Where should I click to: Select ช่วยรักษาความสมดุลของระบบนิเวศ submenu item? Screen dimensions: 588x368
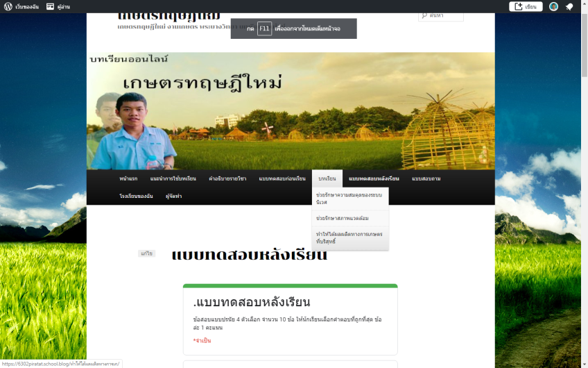tap(349, 199)
